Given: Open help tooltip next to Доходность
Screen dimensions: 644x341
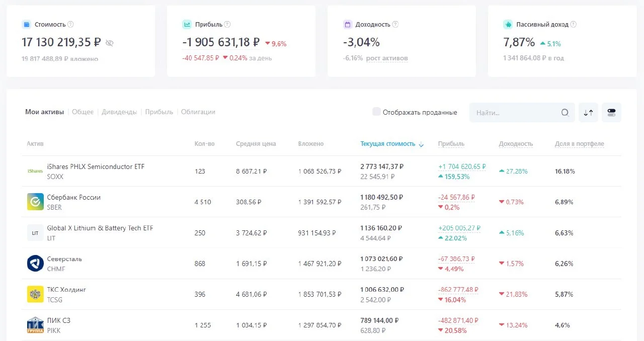Looking at the screenshot, I should pyautogui.click(x=395, y=24).
